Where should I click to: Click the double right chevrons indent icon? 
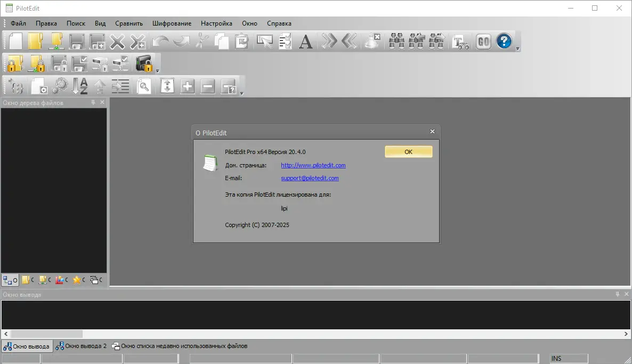pos(329,42)
